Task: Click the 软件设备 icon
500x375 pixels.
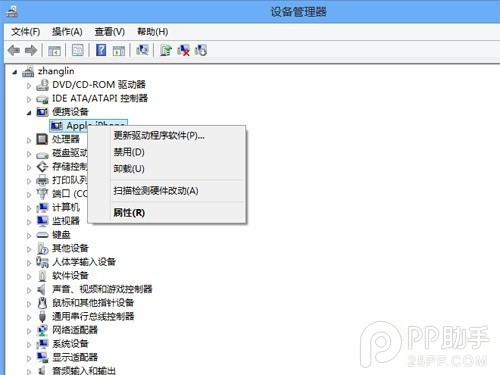Action: (x=42, y=276)
